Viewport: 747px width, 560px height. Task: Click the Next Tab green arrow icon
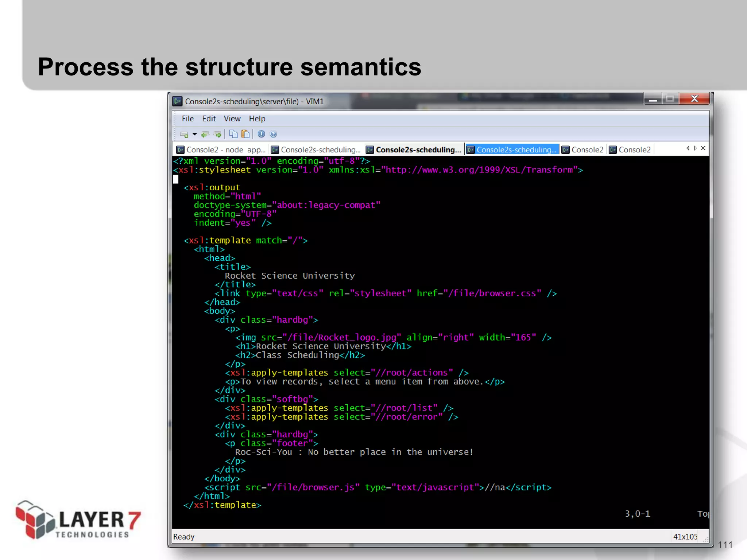pos(217,135)
